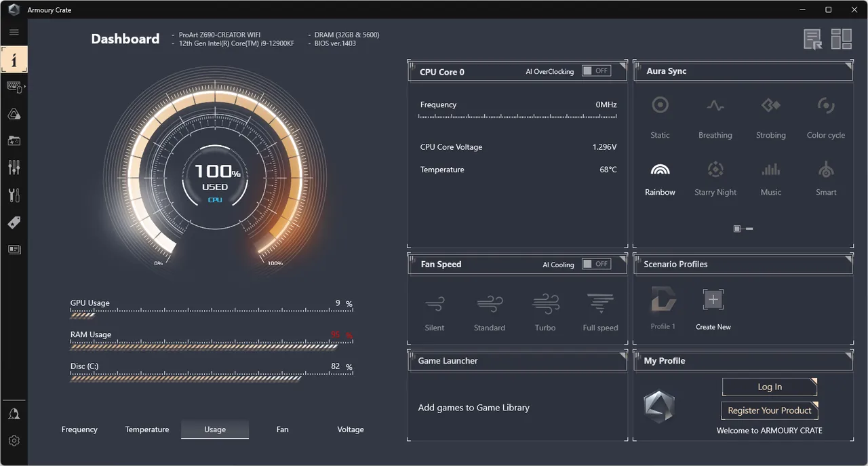Select the Breathing lighting effect
The height and width of the screenshot is (466, 868).
pos(715,116)
